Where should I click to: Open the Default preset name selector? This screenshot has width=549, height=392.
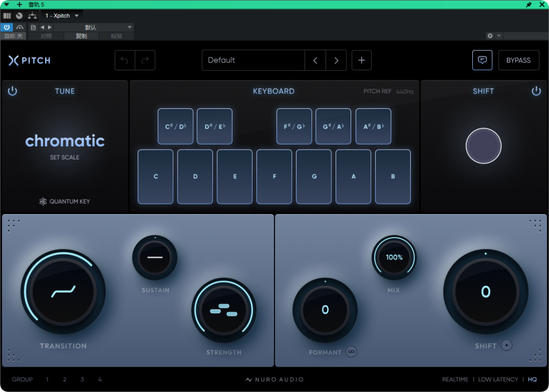pyautogui.click(x=254, y=60)
